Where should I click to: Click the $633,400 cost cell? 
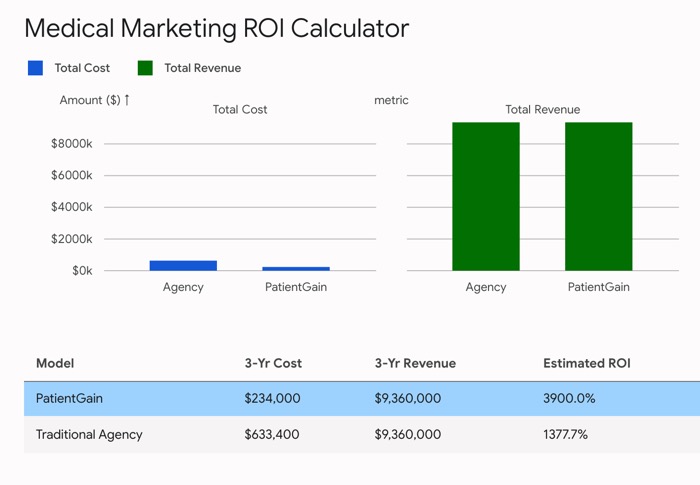(x=272, y=435)
